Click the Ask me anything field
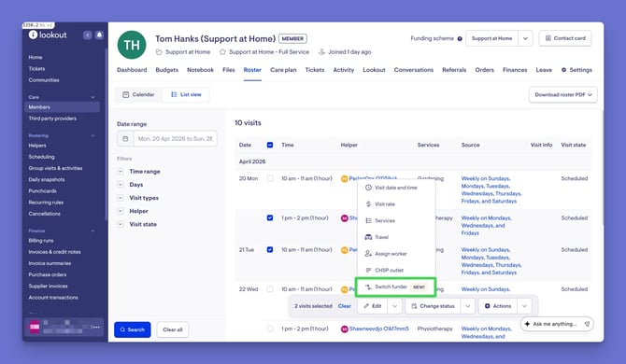This screenshot has width=626, height=364. [x=557, y=324]
